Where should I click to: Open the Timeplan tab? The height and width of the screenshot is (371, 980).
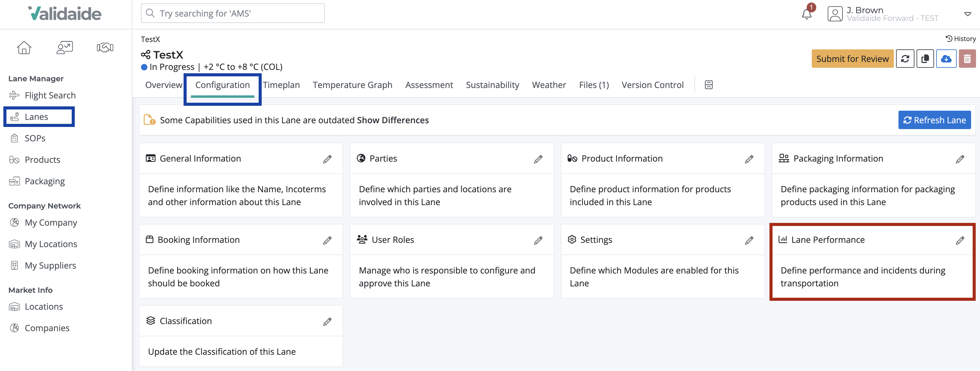[x=282, y=85]
